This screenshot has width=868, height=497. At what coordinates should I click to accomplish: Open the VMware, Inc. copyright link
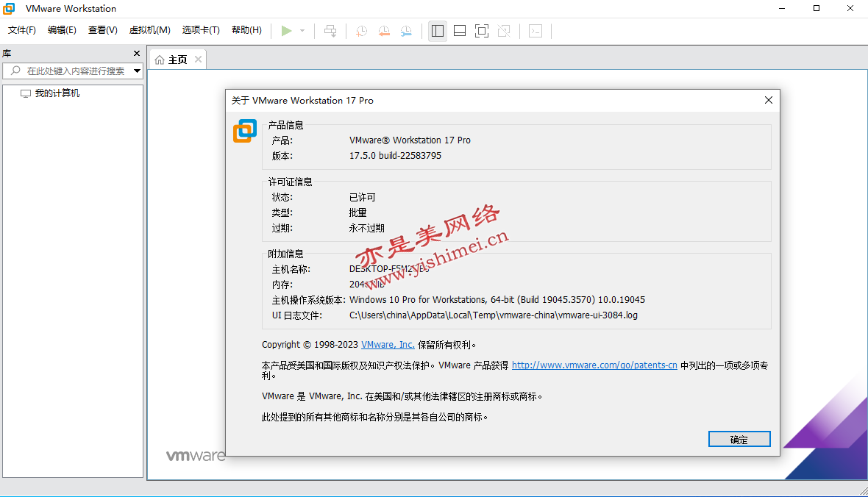click(x=388, y=344)
